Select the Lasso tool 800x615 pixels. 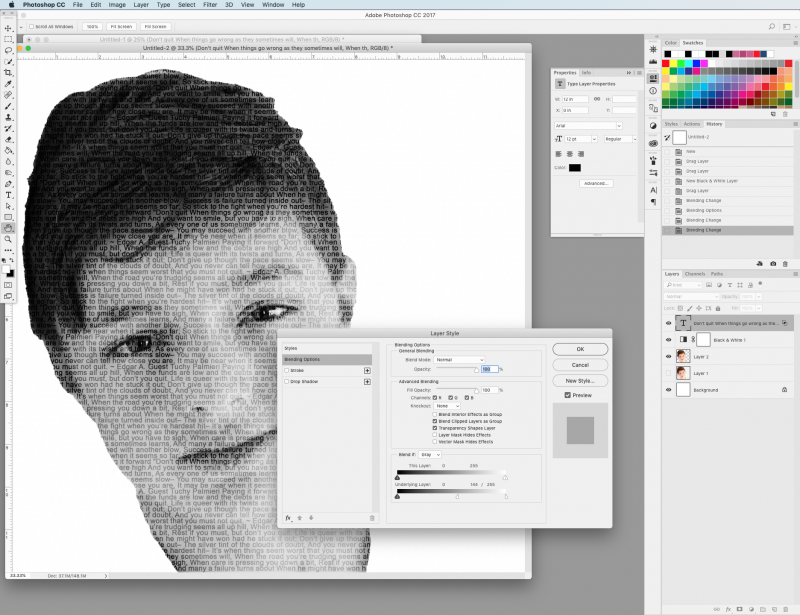coord(8,51)
